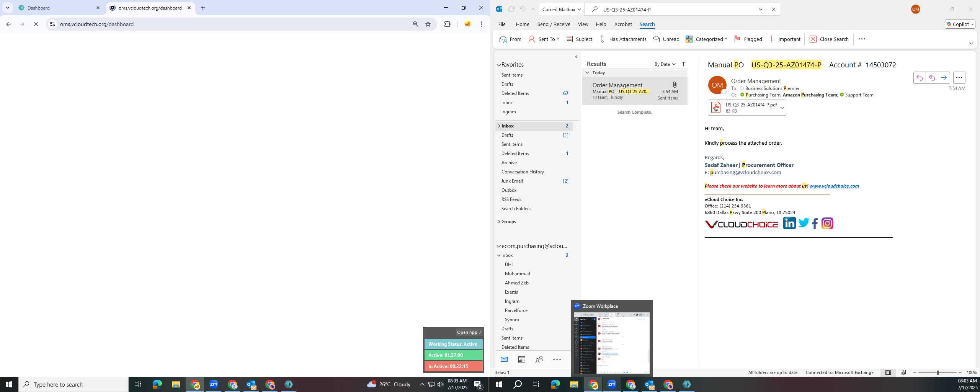980x392 pixels.
Task: Toggle the Unread search filter
Action: click(666, 39)
